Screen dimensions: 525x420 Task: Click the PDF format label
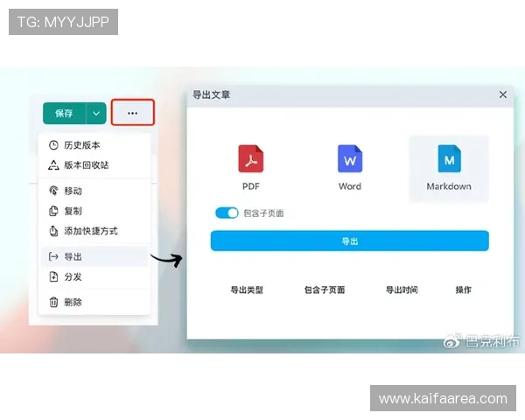click(x=251, y=186)
